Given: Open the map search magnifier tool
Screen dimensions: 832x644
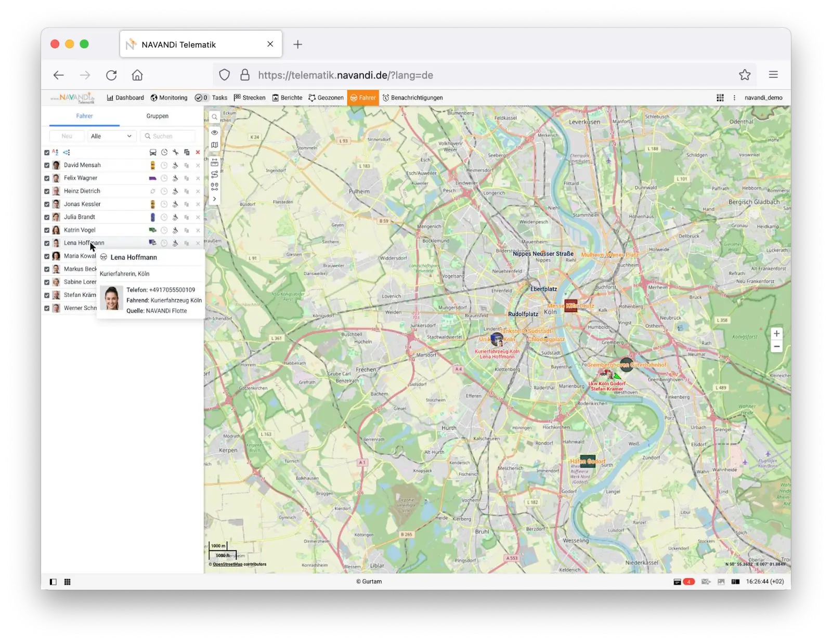Looking at the screenshot, I should [214, 117].
